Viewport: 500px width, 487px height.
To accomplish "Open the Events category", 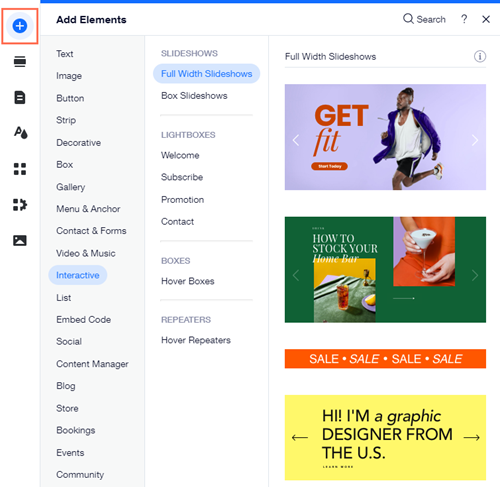I will tap(70, 453).
